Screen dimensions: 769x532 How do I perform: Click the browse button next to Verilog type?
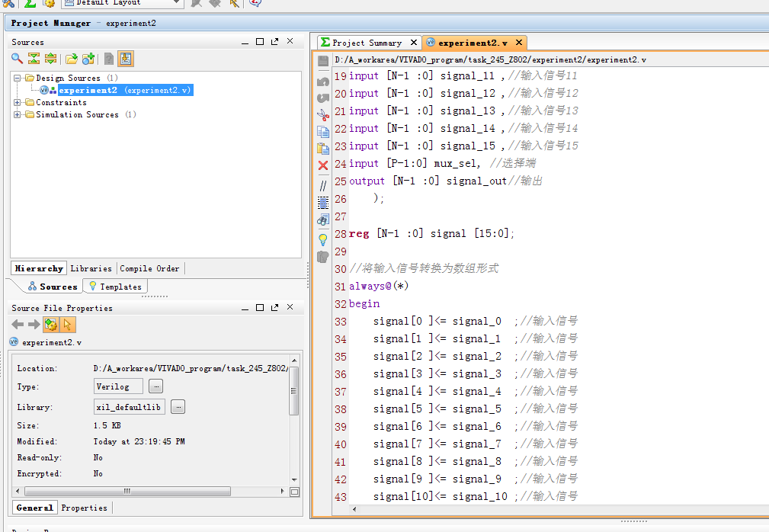tap(156, 386)
